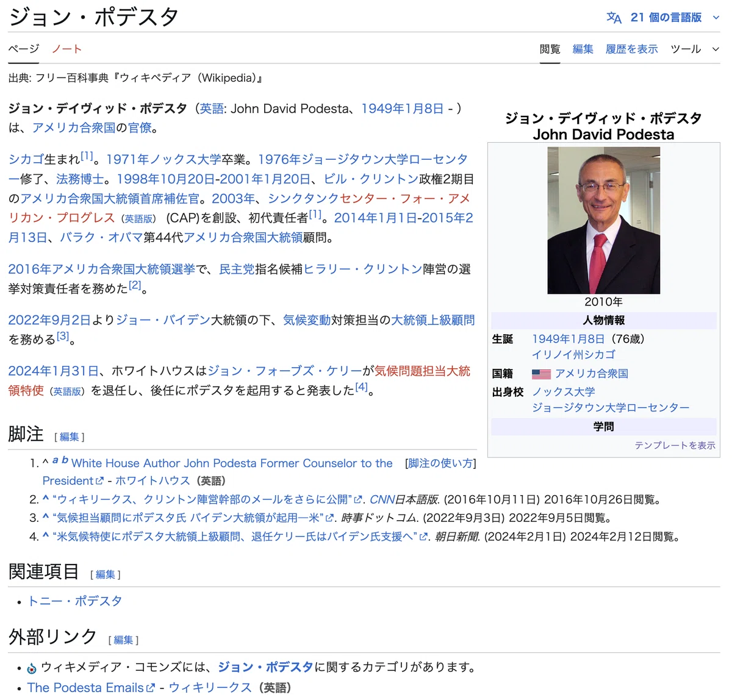
Task: Open the ウィキリークス link under 外部リンク
Action: 210,688
